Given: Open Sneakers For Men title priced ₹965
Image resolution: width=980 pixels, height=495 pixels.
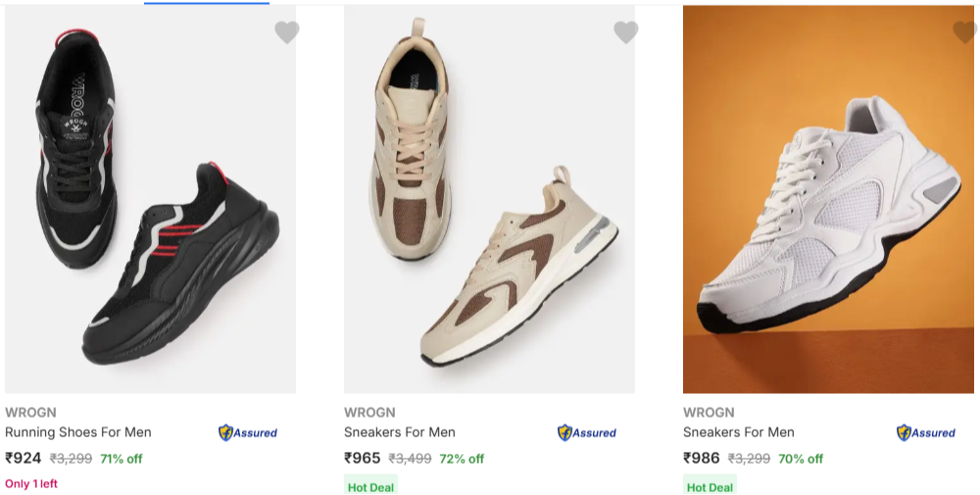Looking at the screenshot, I should (x=400, y=432).
